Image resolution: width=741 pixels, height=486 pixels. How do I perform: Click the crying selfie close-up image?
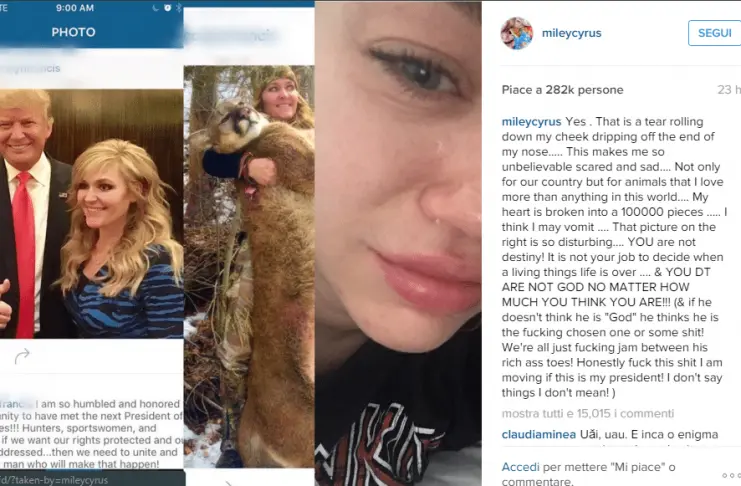pos(398,243)
